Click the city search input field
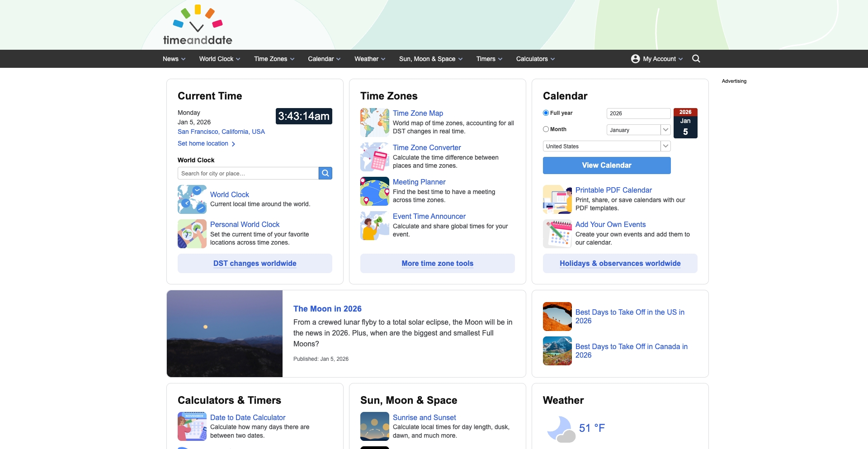The image size is (868, 449). coord(247,173)
